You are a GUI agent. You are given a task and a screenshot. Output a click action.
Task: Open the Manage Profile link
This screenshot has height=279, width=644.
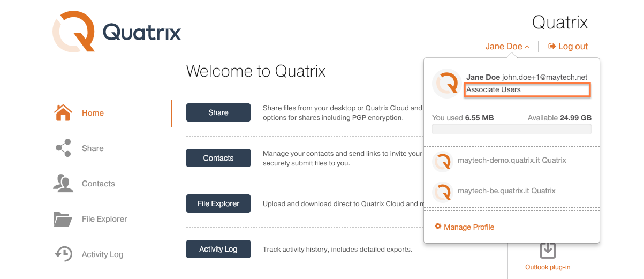[465, 227]
